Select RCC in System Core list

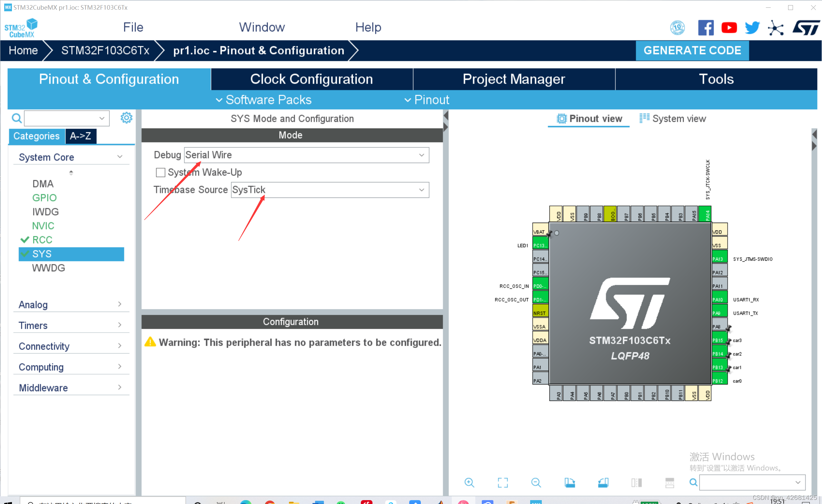[42, 240]
